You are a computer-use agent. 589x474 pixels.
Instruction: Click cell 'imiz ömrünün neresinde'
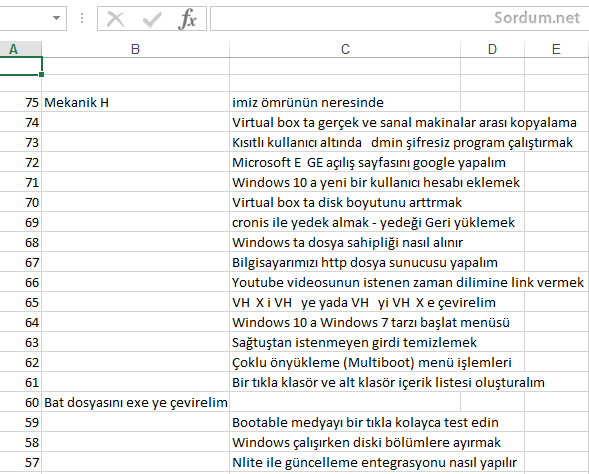click(345, 102)
